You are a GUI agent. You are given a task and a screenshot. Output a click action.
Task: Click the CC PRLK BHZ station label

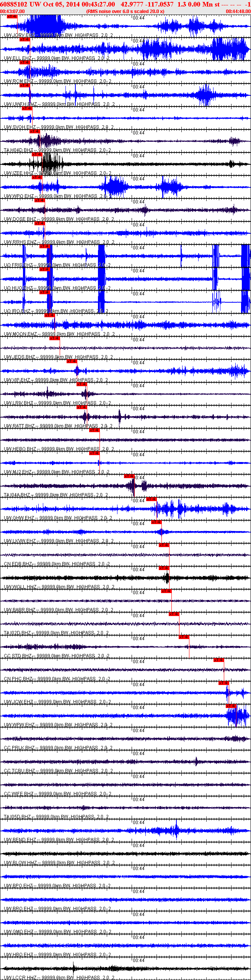click(x=19, y=748)
